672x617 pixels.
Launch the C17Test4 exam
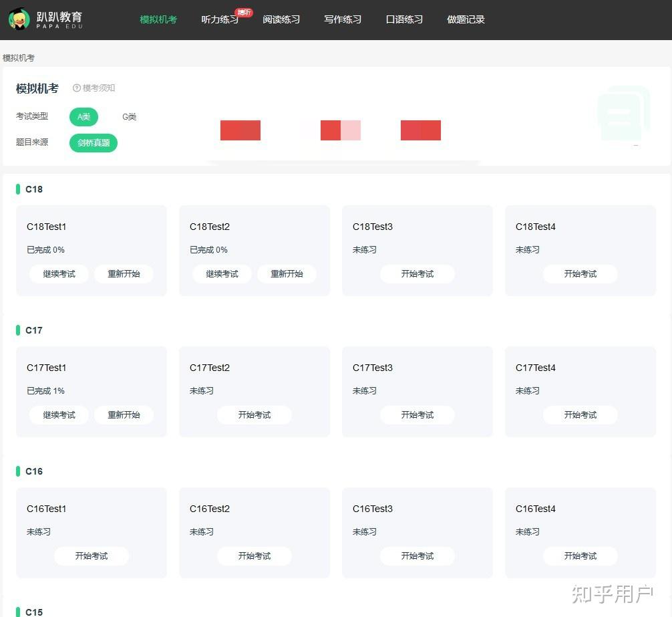click(580, 414)
